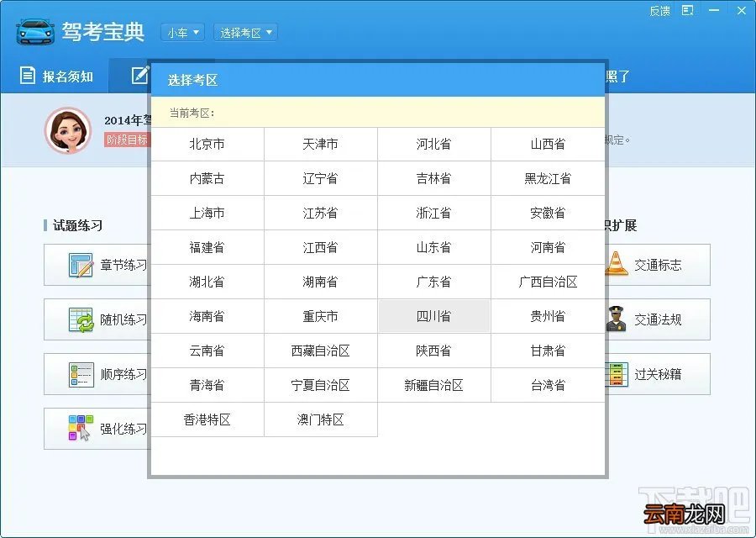Choose 河南省 exam region
Screen dimensions: 756x538
tap(548, 247)
